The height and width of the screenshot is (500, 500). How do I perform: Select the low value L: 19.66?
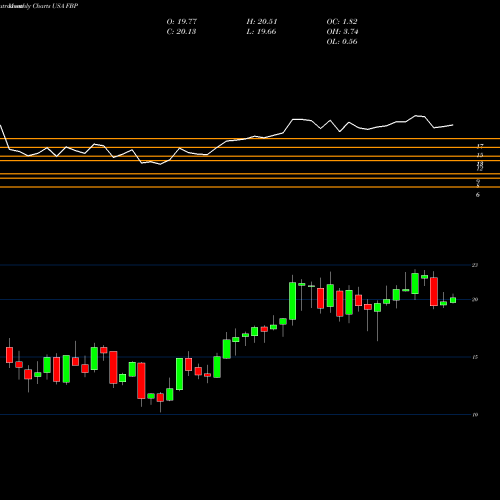point(261,32)
